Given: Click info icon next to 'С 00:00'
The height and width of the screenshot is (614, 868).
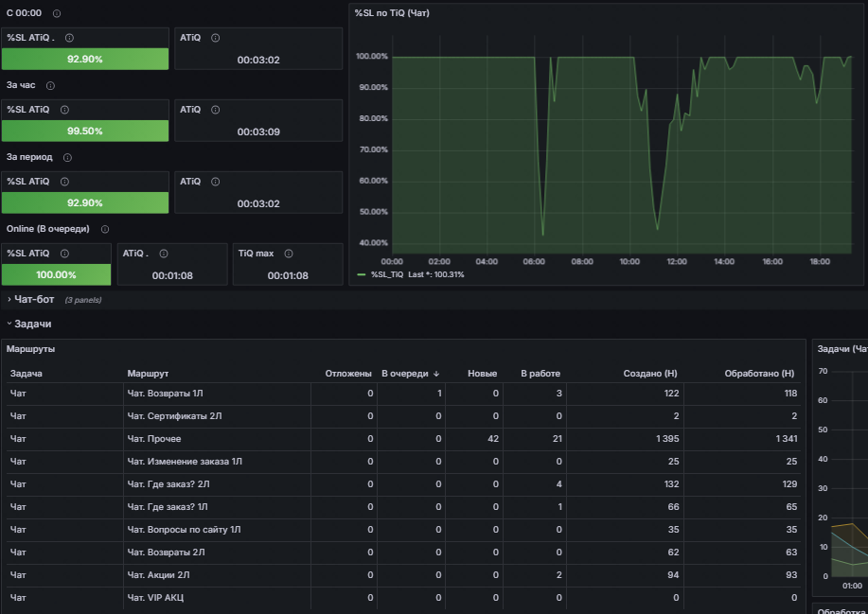Looking at the screenshot, I should pyautogui.click(x=57, y=13).
